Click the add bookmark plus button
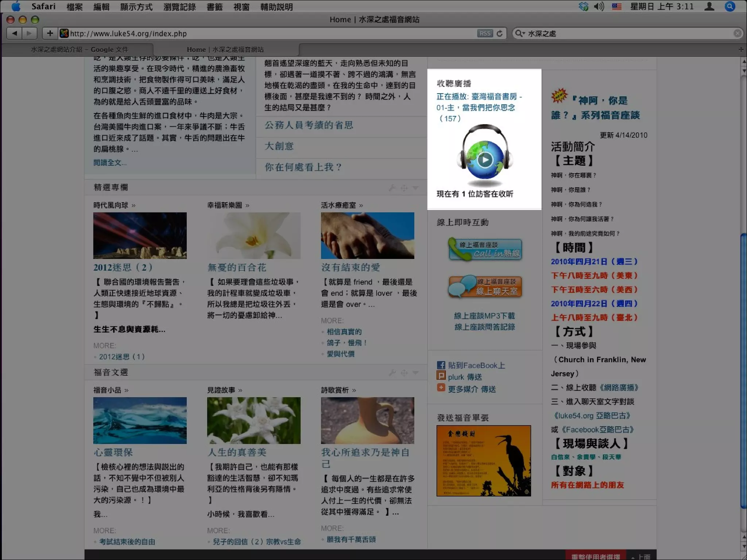 point(50,34)
